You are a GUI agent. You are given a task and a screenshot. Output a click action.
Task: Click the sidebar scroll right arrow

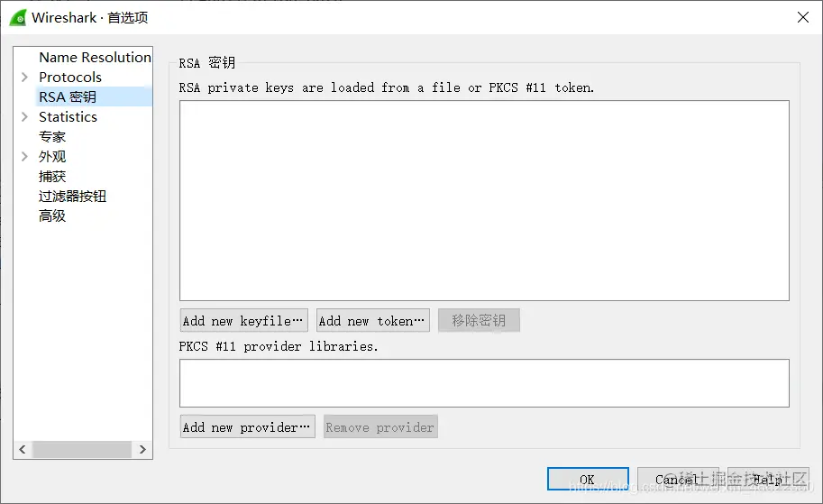pyautogui.click(x=142, y=449)
